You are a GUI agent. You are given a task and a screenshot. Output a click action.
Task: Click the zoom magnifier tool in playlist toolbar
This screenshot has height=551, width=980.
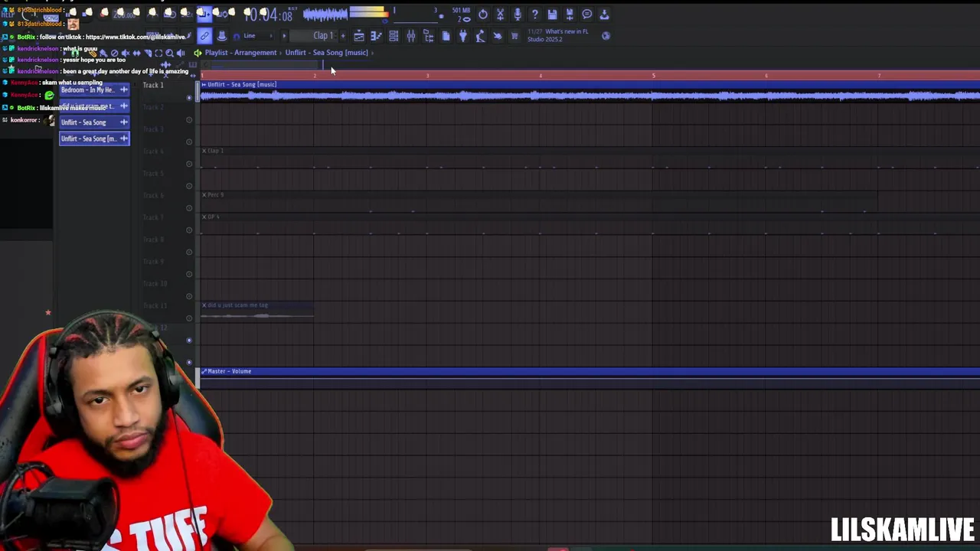click(x=170, y=53)
